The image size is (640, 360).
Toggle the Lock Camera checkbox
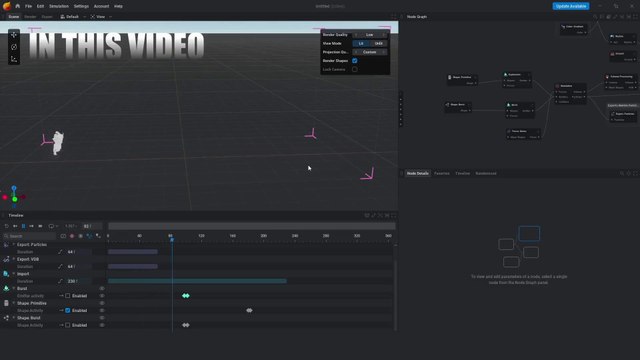click(x=355, y=69)
